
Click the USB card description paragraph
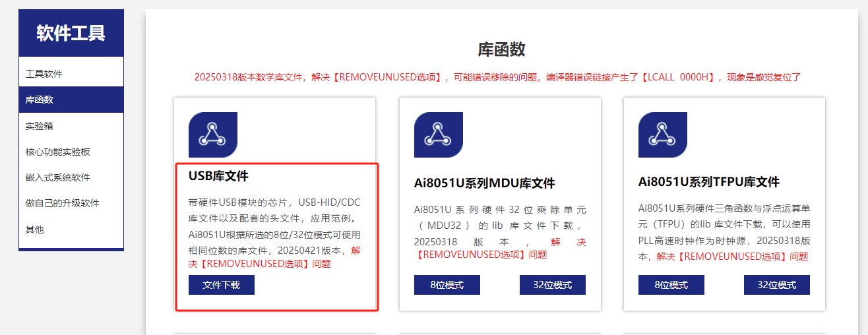tap(275, 233)
